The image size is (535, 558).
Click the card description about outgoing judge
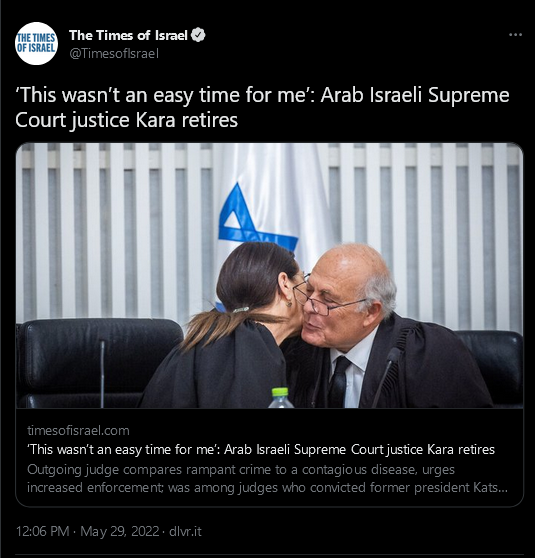(267, 478)
